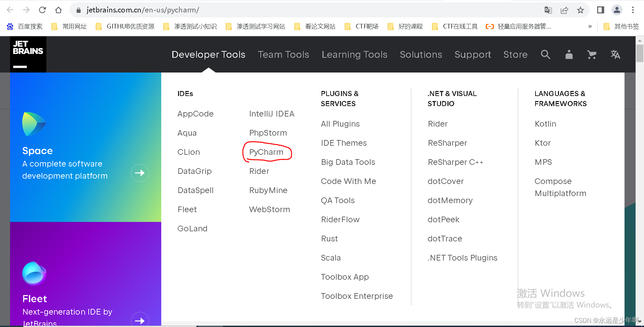Open the 好的课程 bookmark folder

(405, 27)
